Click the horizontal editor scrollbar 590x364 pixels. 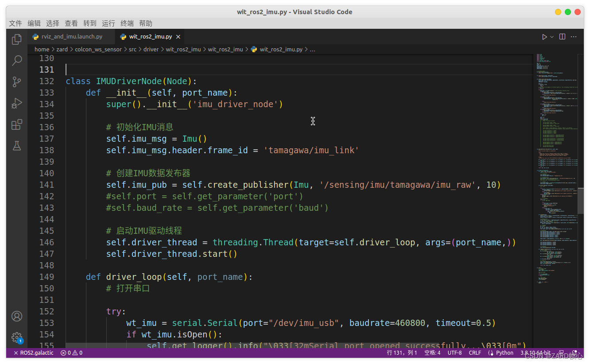coord(252,345)
